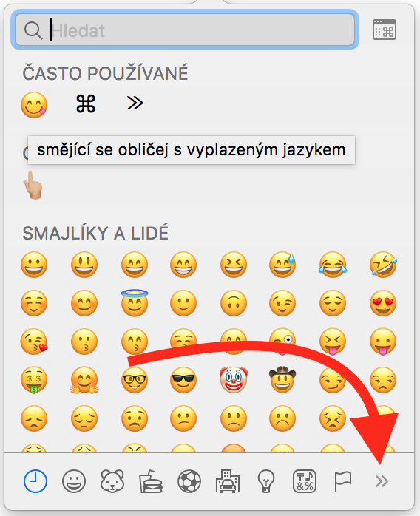Open the Animals & Nature bear category
The width and height of the screenshot is (420, 516).
tap(112, 481)
